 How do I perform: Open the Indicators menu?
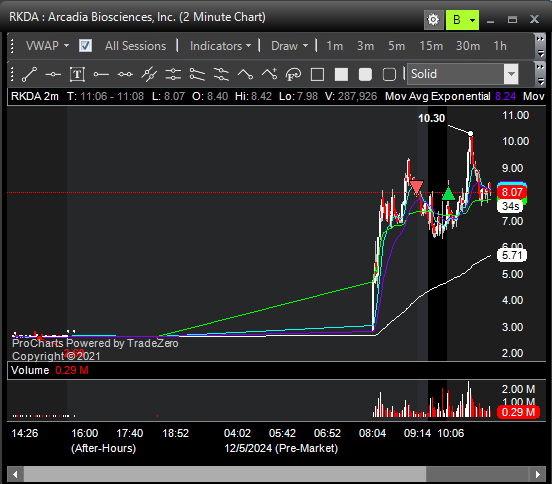[x=220, y=46]
